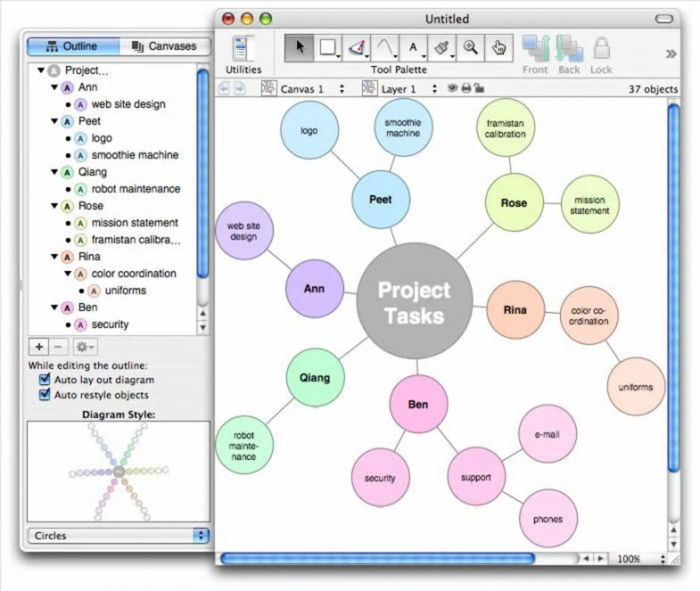Viewport: 700px width, 591px height.
Task: Select the Style Brush tool
Action: [x=442, y=47]
